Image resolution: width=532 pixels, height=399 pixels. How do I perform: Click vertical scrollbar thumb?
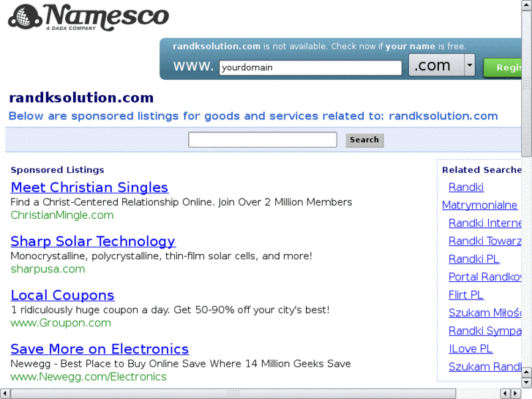pyautogui.click(x=527, y=83)
